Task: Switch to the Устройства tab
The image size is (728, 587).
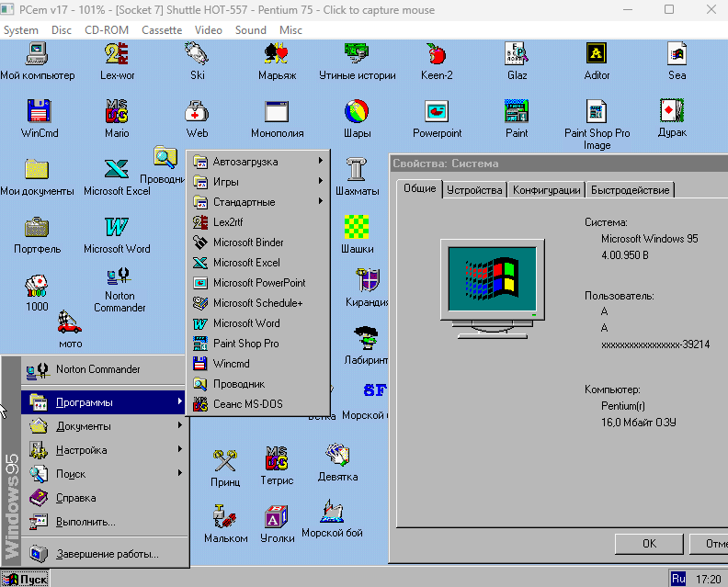Action: coord(474,190)
